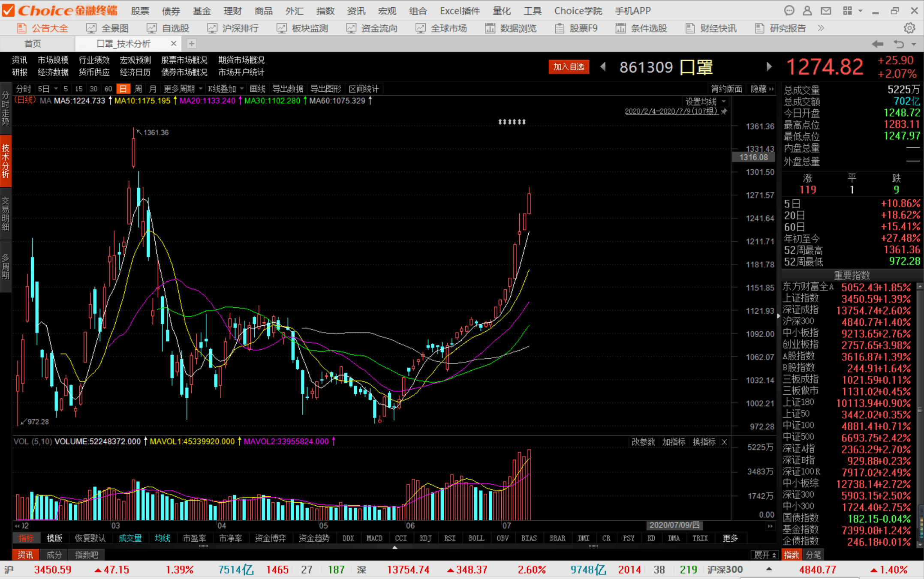Toggle the 均线 moving average overlay
This screenshot has height=579, width=924.
pyautogui.click(x=163, y=538)
